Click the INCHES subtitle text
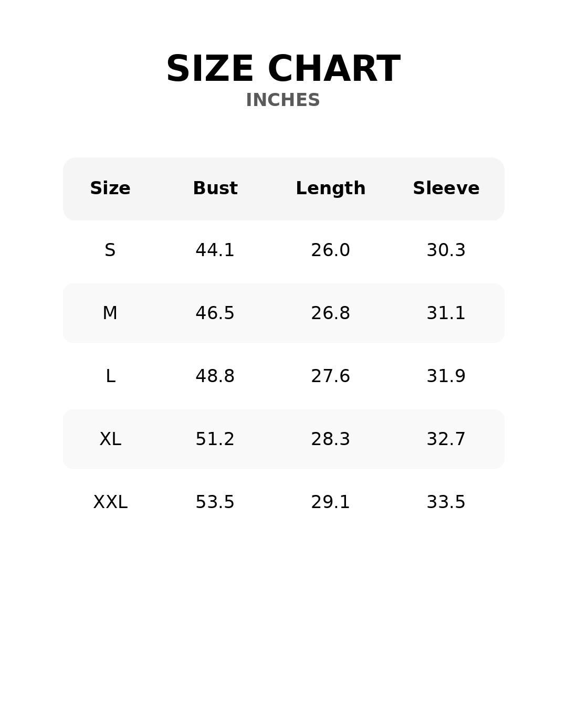Image resolution: width=567 pixels, height=728 pixels. pyautogui.click(x=283, y=100)
